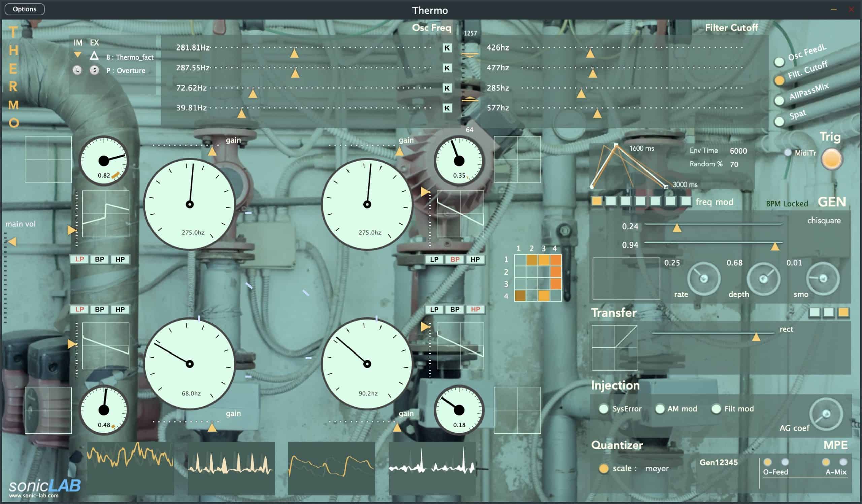Click the small gauge reading 0.18
This screenshot has width=862, height=504.
click(x=459, y=410)
